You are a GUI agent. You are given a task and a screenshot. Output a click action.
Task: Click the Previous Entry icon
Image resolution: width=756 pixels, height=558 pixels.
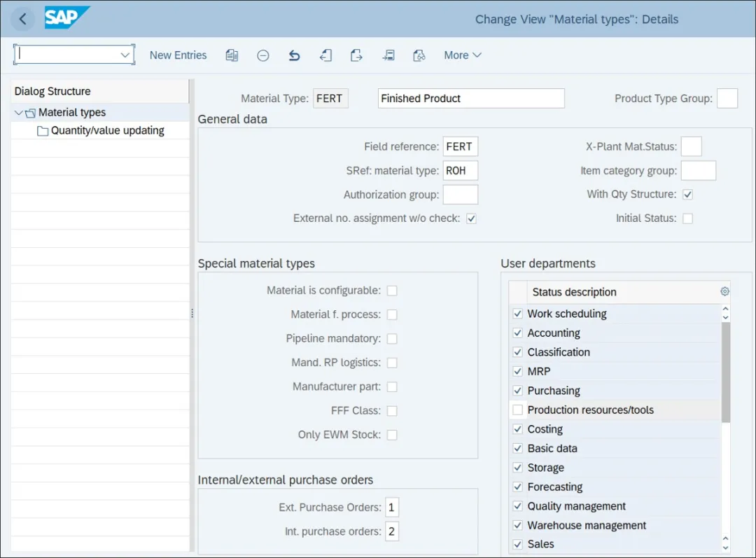pos(325,55)
